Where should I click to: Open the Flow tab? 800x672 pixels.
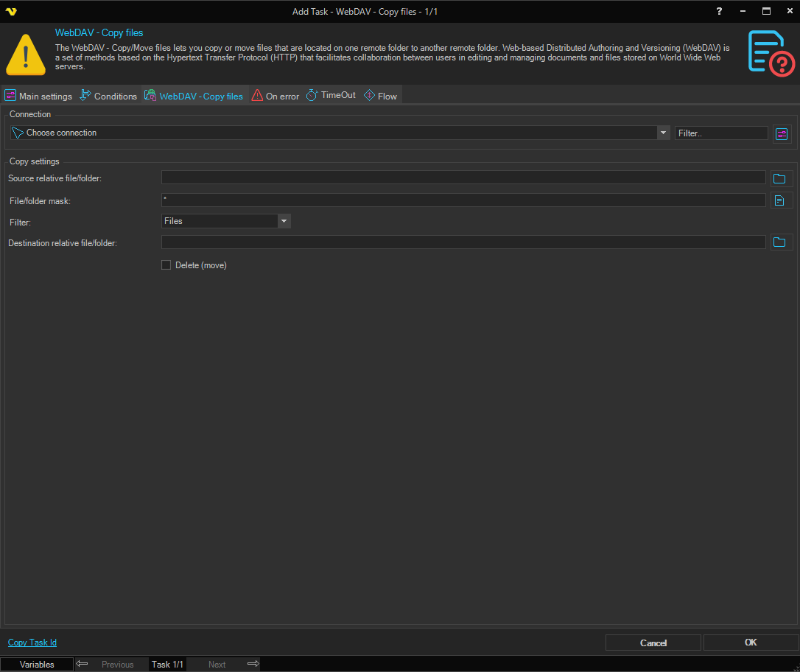380,96
